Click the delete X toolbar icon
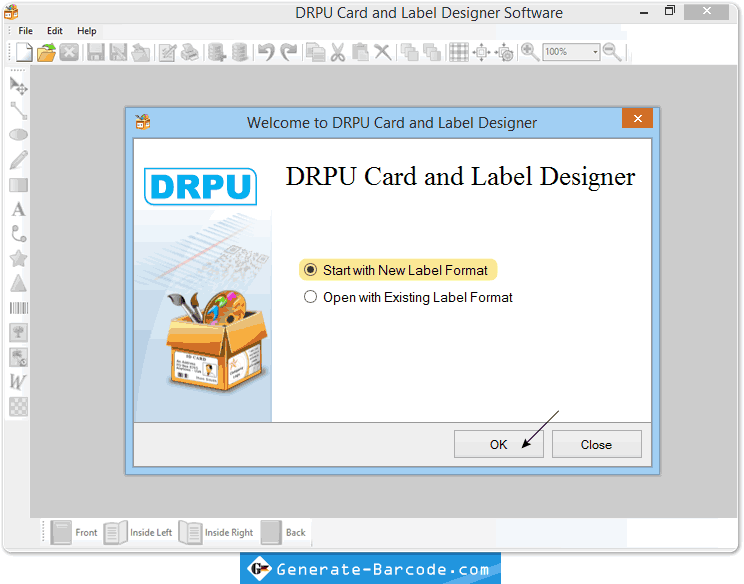744x584 pixels. (x=382, y=52)
